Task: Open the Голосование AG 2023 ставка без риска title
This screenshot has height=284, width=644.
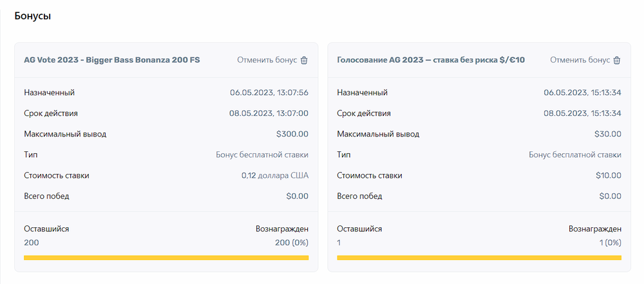Action: coord(431,60)
